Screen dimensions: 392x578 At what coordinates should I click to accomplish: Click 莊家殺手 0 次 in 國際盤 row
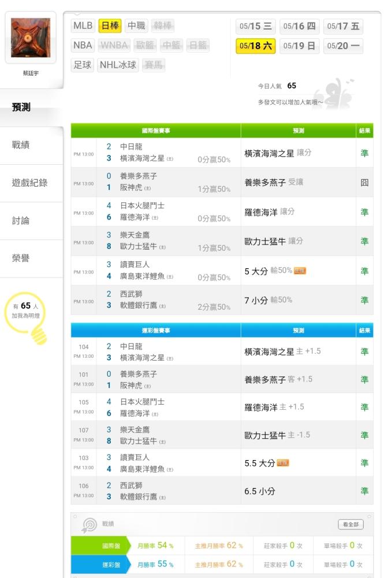pyautogui.click(x=283, y=546)
